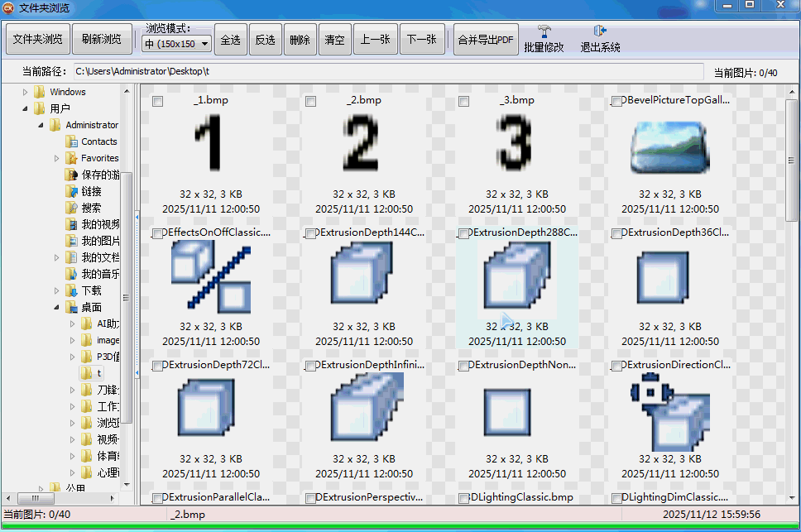Select the t folder in tree
The image size is (801, 532).
[x=92, y=373]
